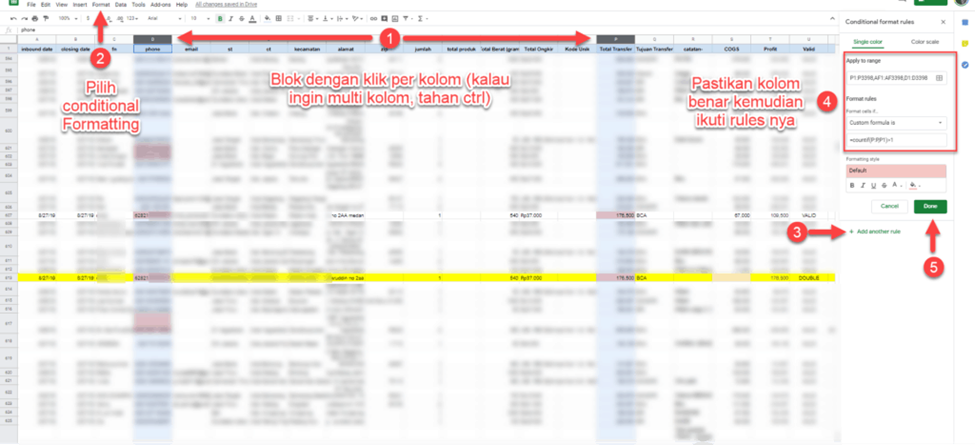The image size is (975, 445).
Task: Click 'Add another rule' link
Action: (x=879, y=232)
